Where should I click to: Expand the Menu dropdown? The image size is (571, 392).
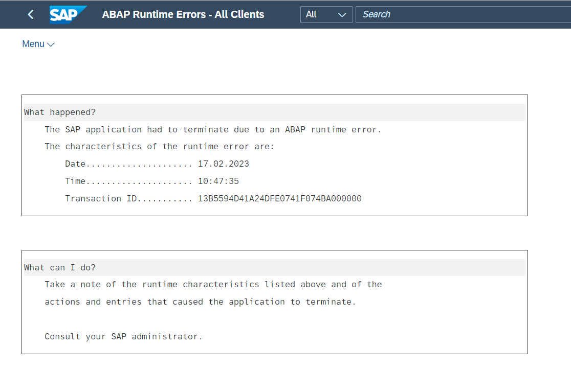38,44
